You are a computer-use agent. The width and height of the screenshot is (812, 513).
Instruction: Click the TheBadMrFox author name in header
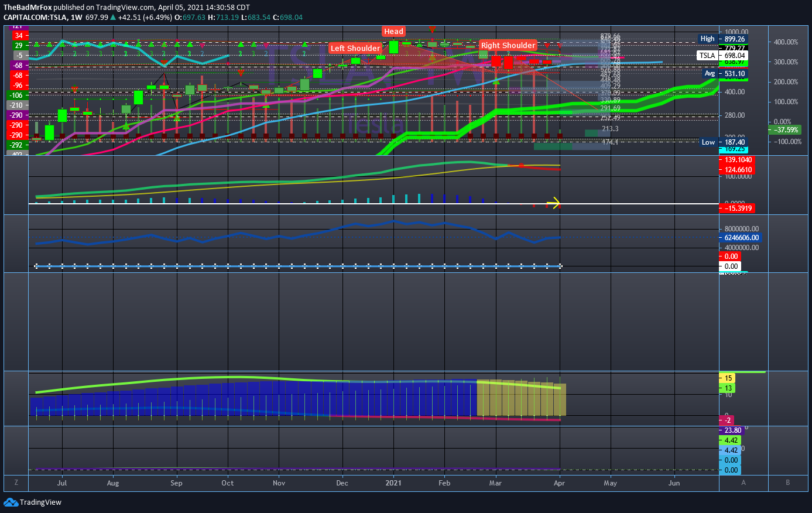28,8
